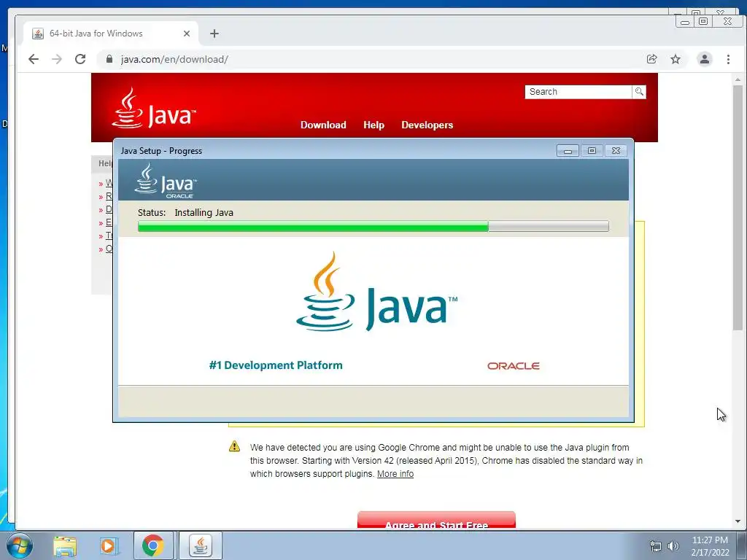This screenshot has height=560, width=747.
Task: Open Windows Media Player from the taskbar
Action: pyautogui.click(x=109, y=545)
